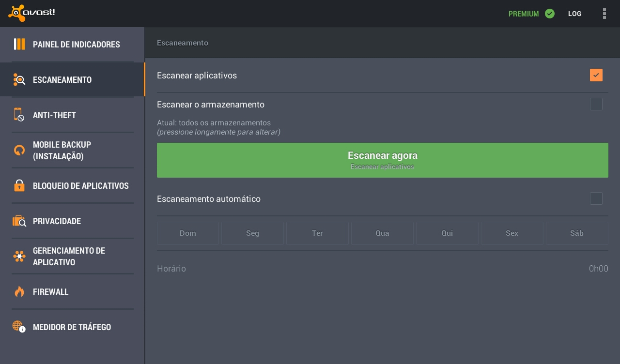Open the Gerenciamento de Aplicativo menu item
The width and height of the screenshot is (620, 364).
click(69, 256)
